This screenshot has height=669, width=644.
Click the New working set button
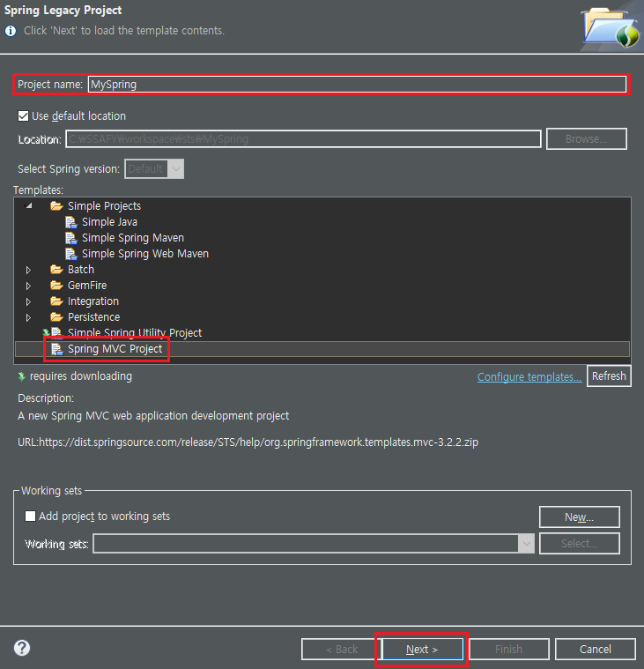579,517
